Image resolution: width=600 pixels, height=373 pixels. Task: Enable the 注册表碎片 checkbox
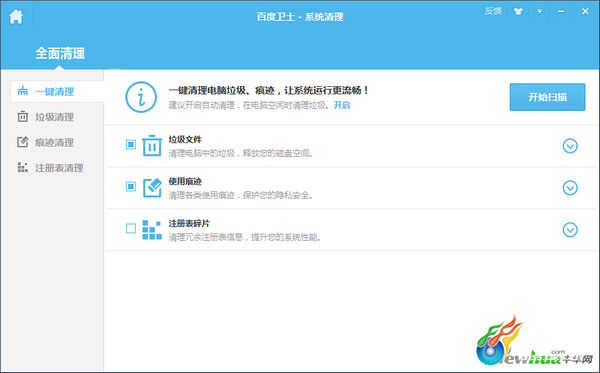[131, 228]
